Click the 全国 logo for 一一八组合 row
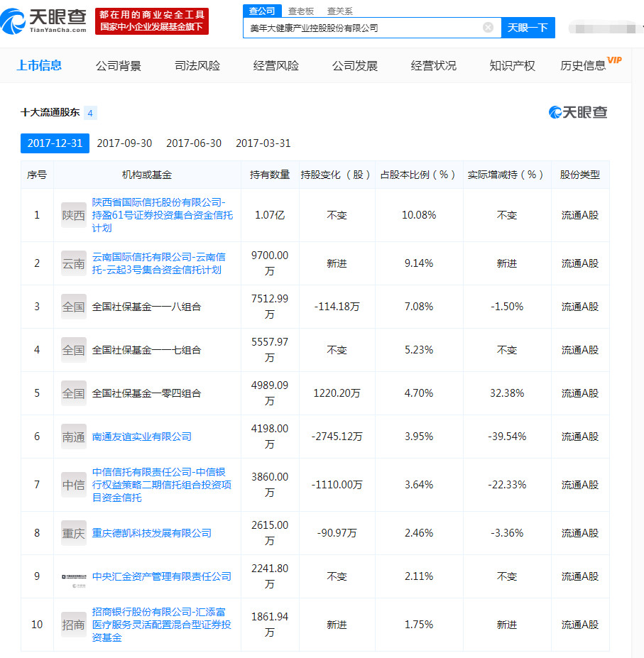 [73, 307]
